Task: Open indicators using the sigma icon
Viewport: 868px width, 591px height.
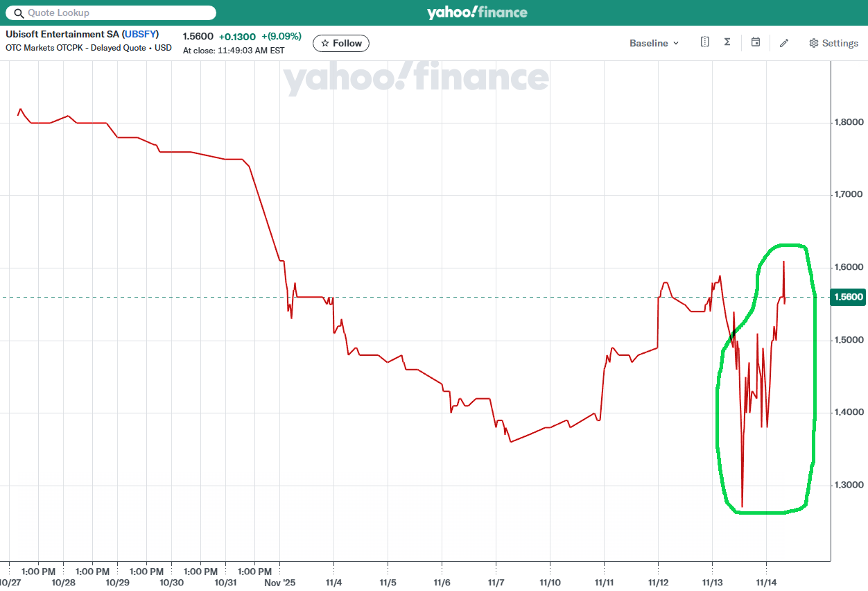Action: (x=727, y=42)
